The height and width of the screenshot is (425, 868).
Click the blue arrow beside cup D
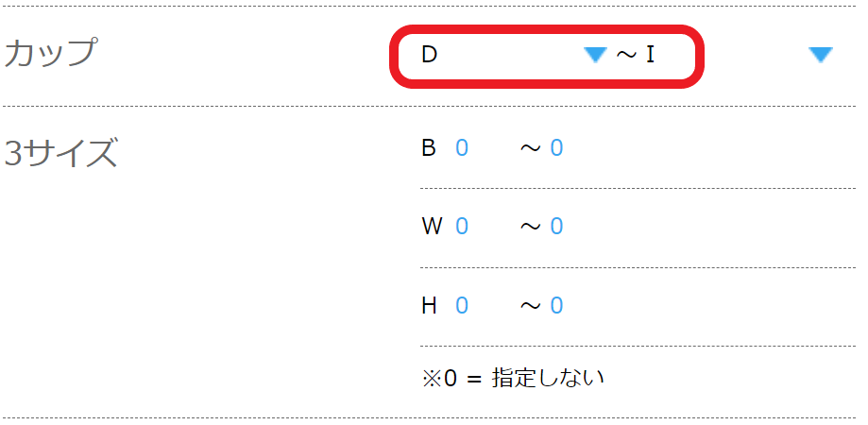click(594, 55)
